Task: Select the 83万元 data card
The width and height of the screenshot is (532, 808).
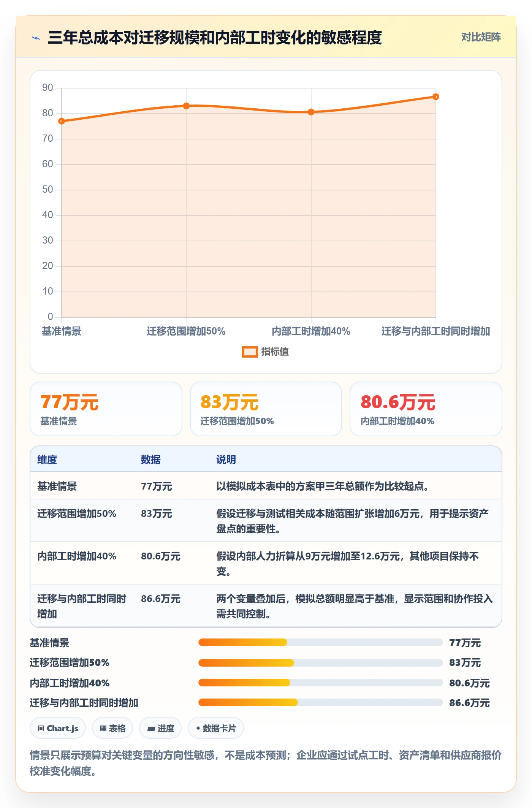Action: pyautogui.click(x=266, y=409)
